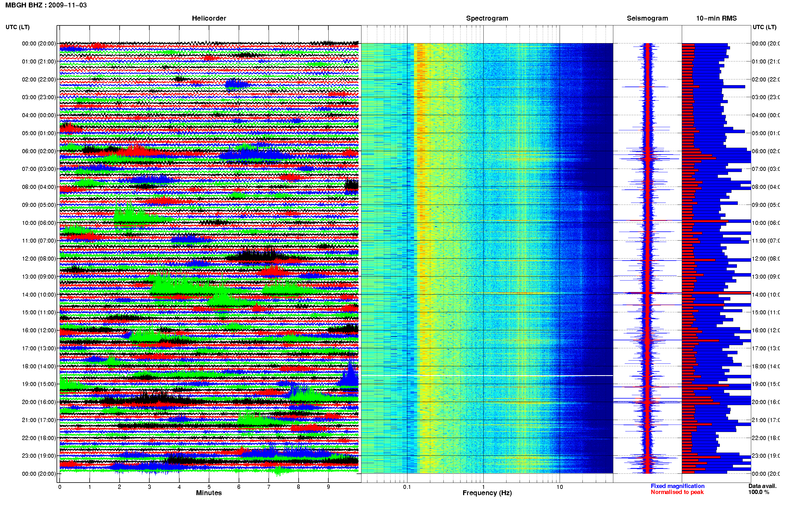Select the "05:00 (01:00)" left time label

click(x=39, y=133)
